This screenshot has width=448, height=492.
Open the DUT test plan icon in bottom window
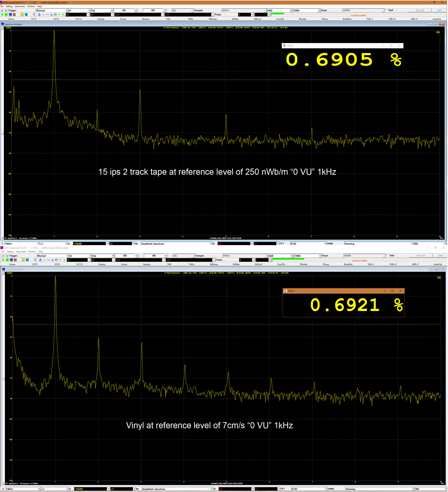[27, 260]
